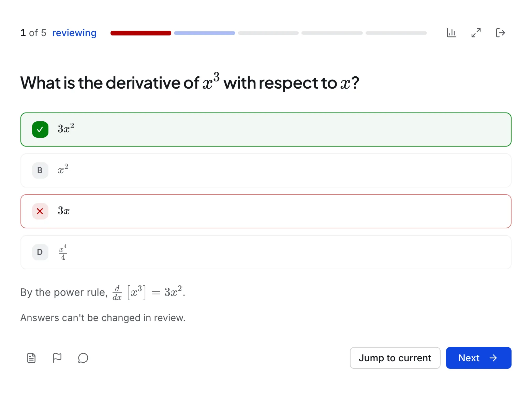The width and height of the screenshot is (532, 409).
Task: Click the reviewing status link
Action: click(x=74, y=33)
